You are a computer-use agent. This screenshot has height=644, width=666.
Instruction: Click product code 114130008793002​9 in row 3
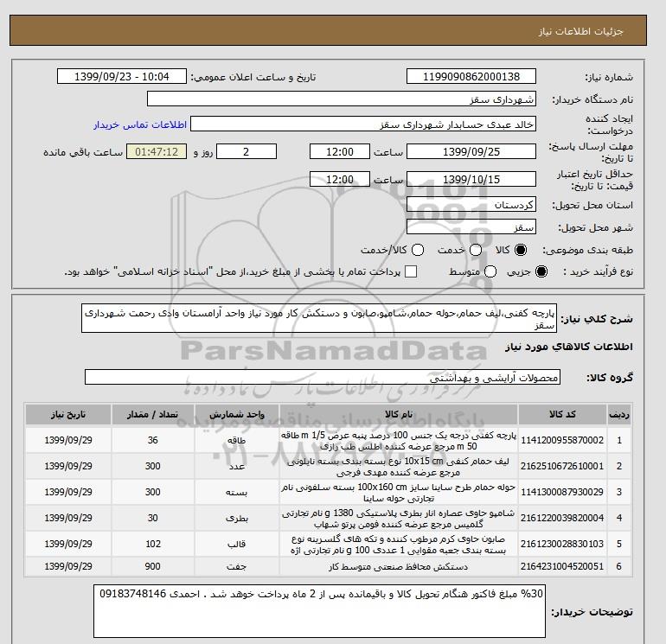pyautogui.click(x=562, y=492)
